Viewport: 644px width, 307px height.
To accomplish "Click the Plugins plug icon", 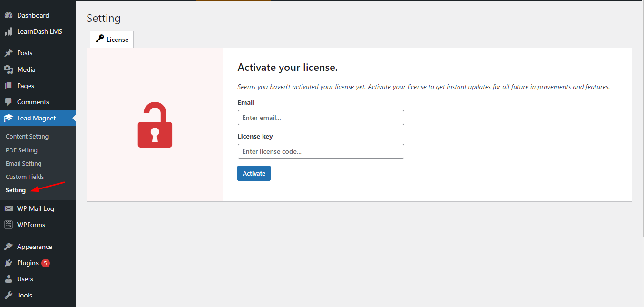I will point(9,263).
